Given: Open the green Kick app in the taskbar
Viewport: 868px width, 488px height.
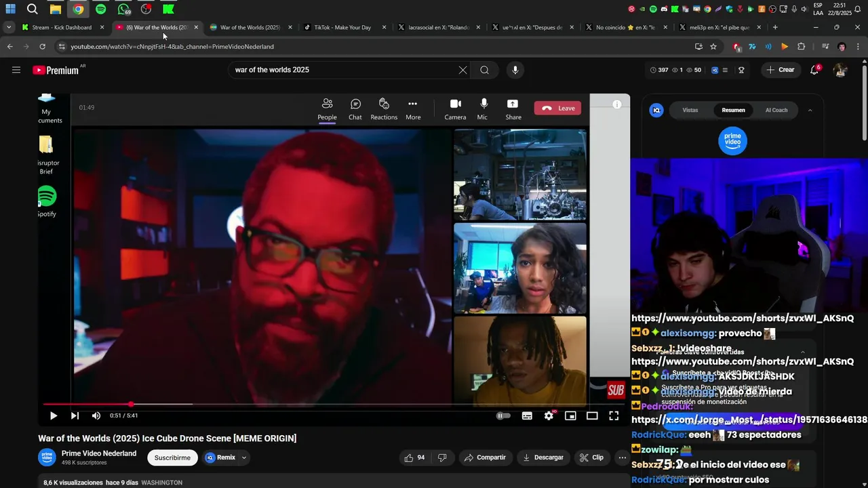Looking at the screenshot, I should point(168,9).
